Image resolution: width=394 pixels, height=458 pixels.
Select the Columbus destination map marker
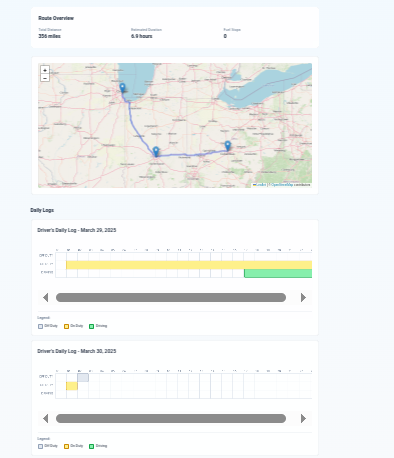[x=228, y=146]
